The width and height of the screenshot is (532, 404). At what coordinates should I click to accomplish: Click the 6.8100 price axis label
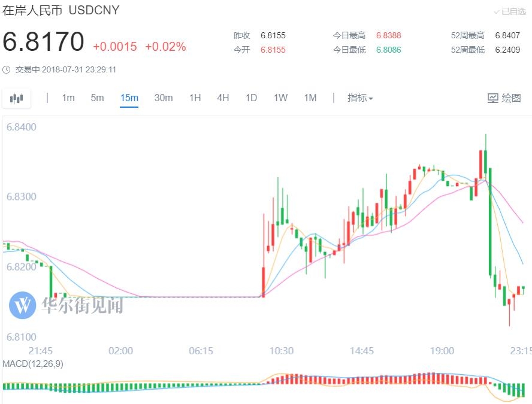point(22,337)
